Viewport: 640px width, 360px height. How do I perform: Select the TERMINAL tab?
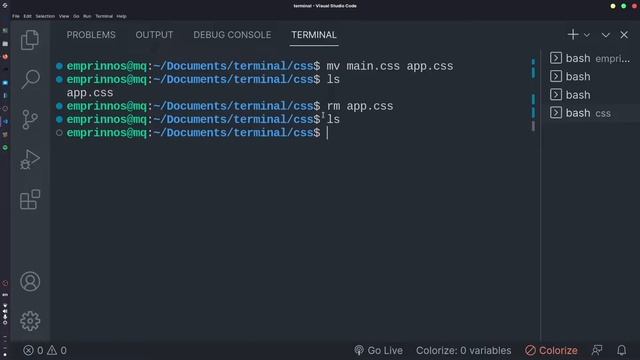coord(314,35)
